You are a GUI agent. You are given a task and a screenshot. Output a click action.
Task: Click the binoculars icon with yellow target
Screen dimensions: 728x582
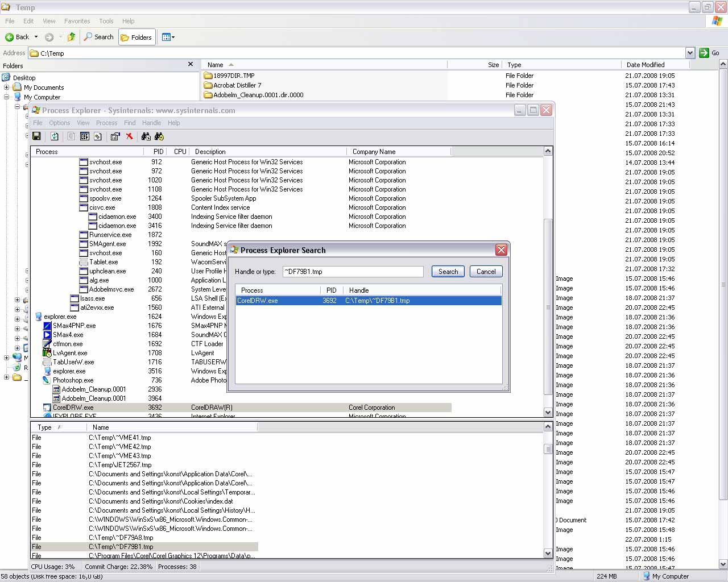(159, 136)
